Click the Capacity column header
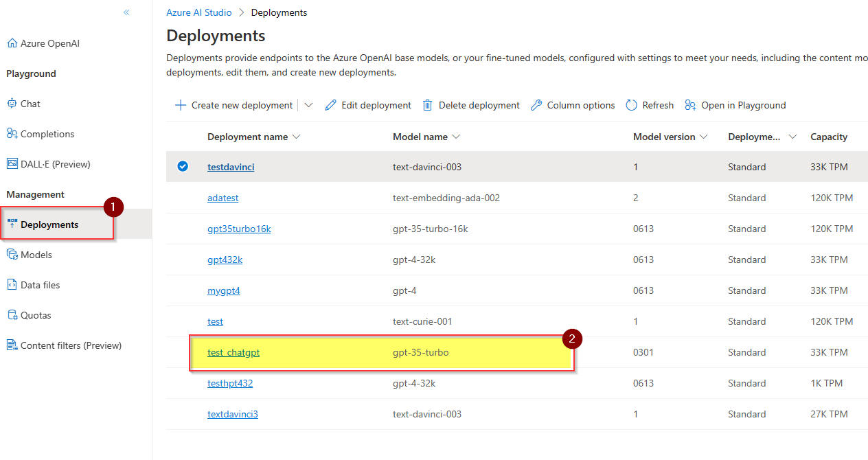The height and width of the screenshot is (460, 868). 829,137
